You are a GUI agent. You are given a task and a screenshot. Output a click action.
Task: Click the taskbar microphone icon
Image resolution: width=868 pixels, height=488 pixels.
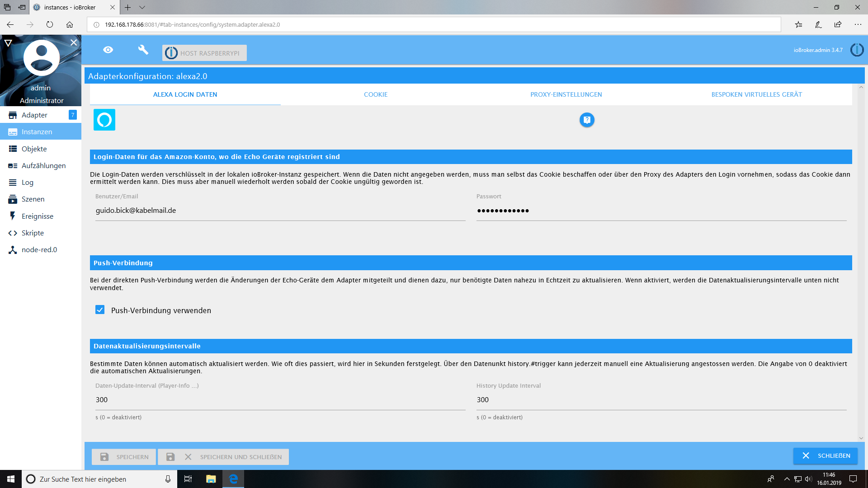168,479
